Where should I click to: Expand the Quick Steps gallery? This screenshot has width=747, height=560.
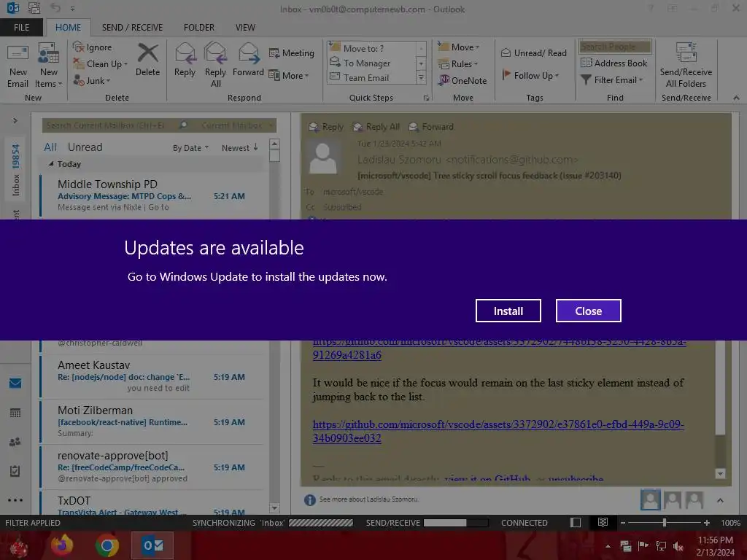coord(421,77)
